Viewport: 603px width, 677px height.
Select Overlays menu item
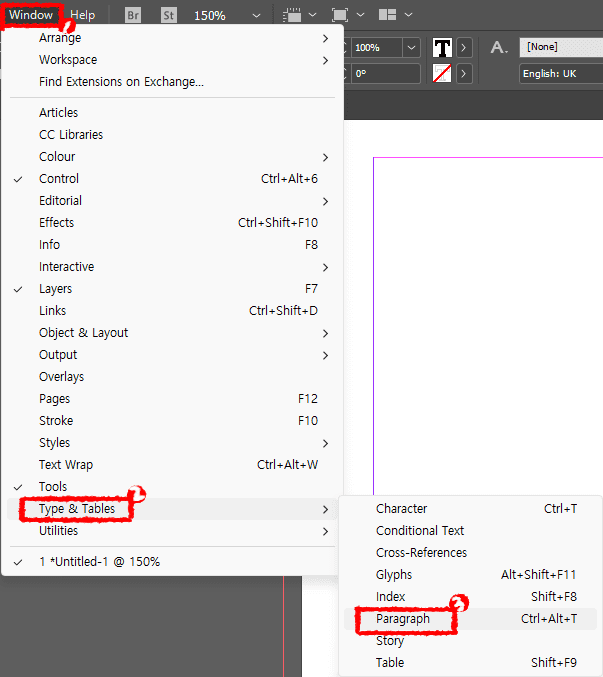click(x=172, y=377)
